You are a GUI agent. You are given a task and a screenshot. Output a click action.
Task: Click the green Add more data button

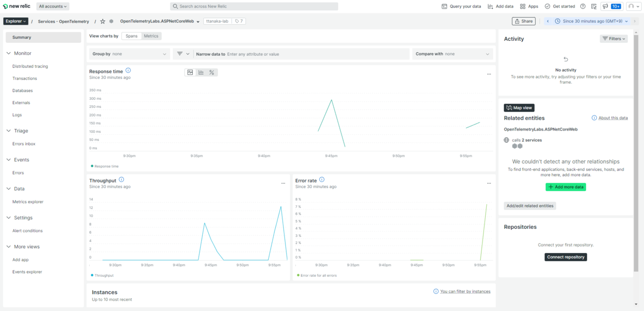tap(566, 187)
